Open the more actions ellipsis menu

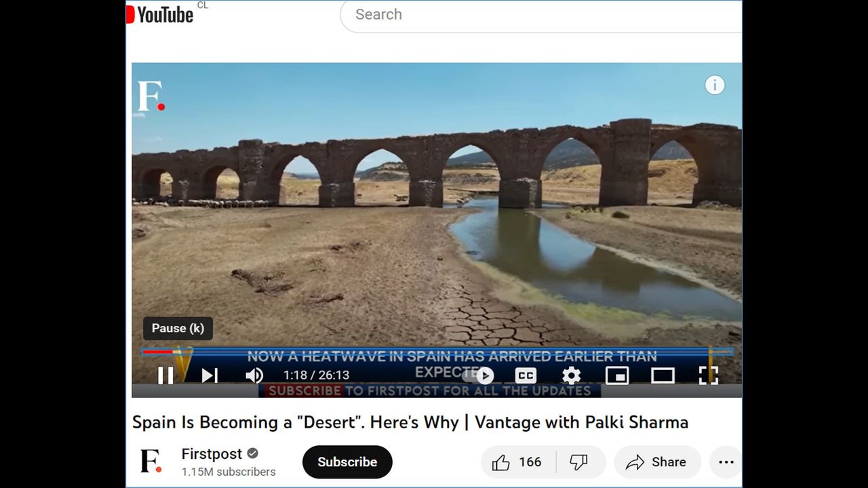(726, 462)
